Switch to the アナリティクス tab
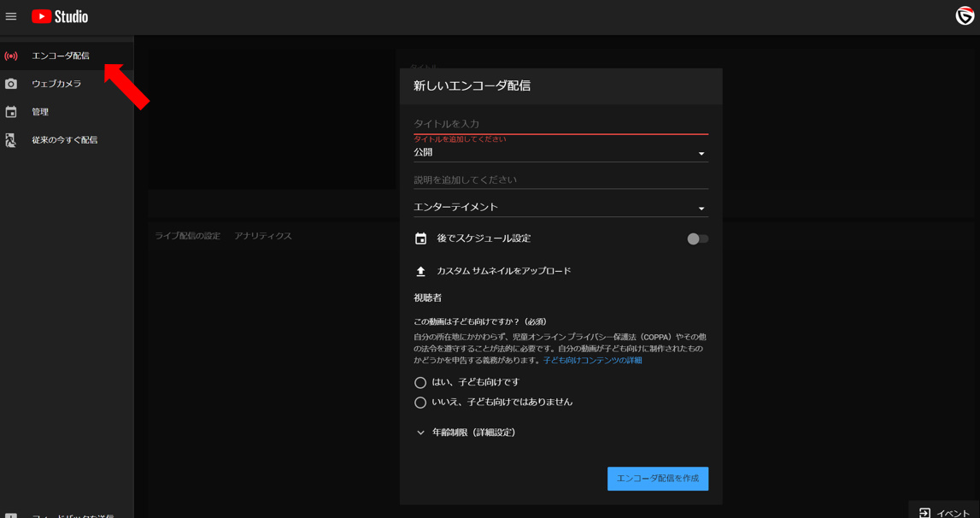Viewport: 980px width, 518px height. tap(263, 236)
